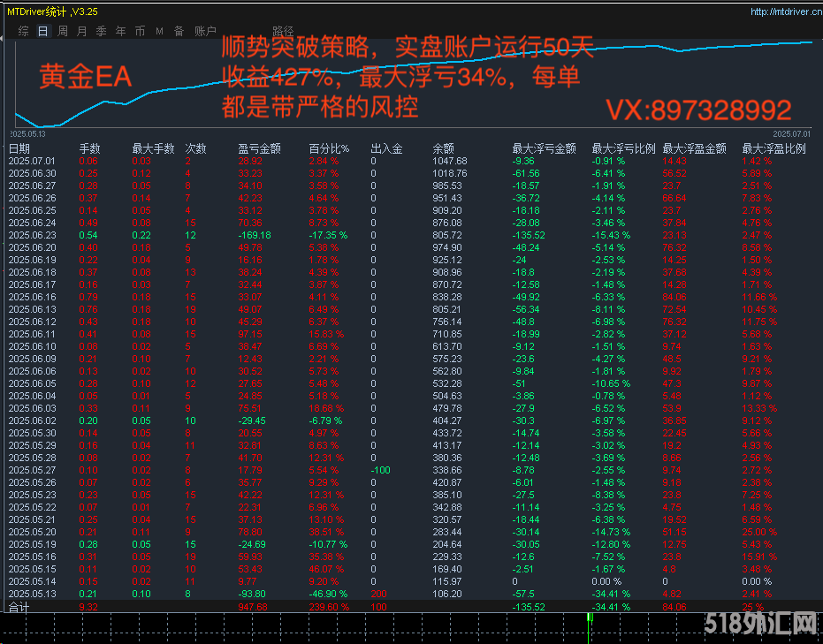Click the 合计 totals row label

(x=19, y=607)
